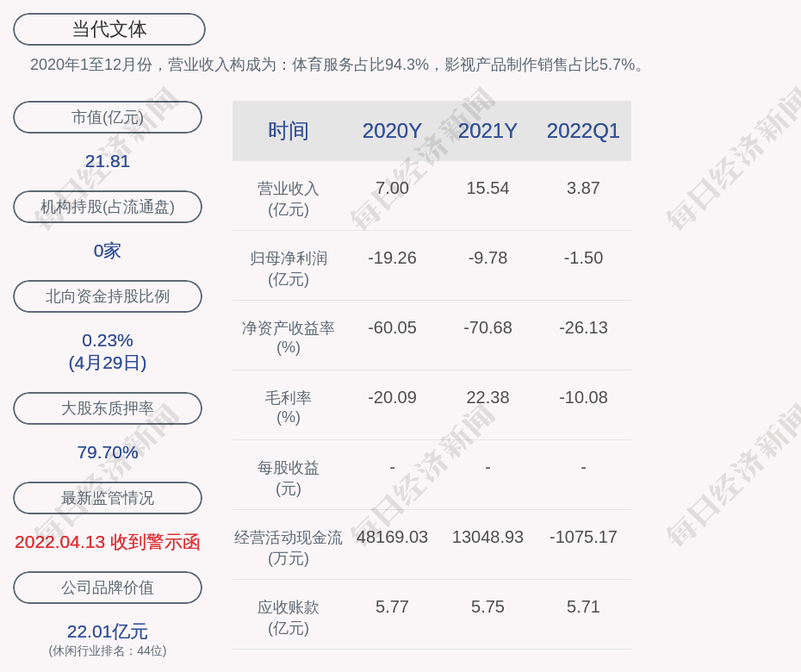Click the 2021Y column header
801x672 pixels.
(x=487, y=131)
